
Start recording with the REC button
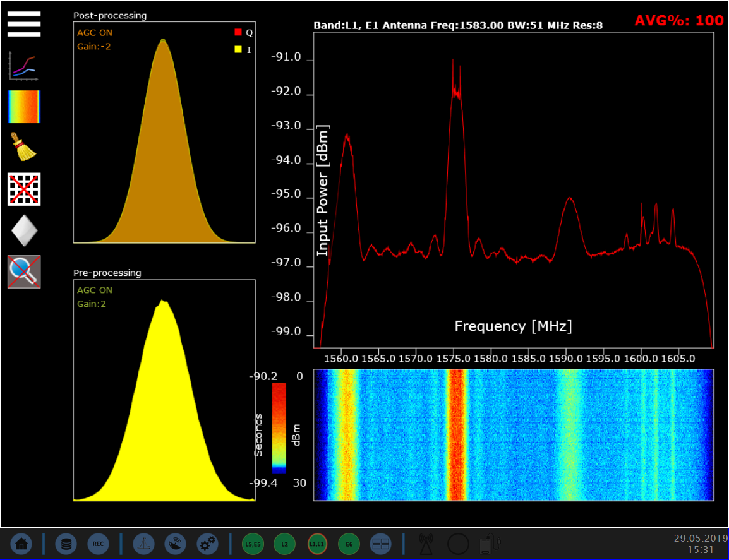point(98,544)
